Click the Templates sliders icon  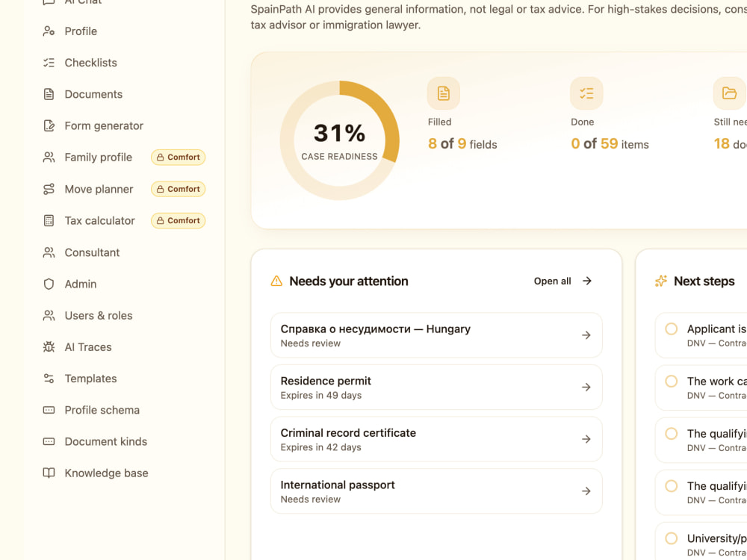(x=49, y=379)
